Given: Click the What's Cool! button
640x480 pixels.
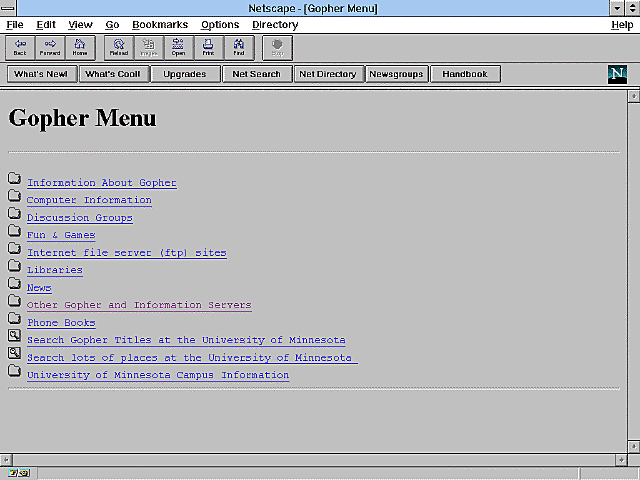Looking at the screenshot, I should tap(114, 74).
